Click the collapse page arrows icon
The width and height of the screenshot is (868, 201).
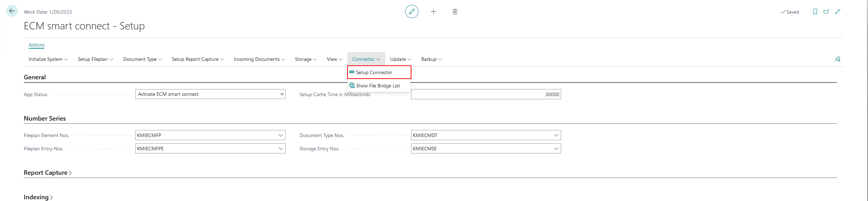pos(838,12)
